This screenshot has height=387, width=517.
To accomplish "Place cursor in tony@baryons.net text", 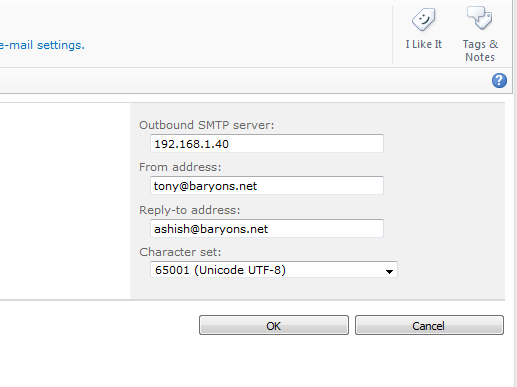I will 205,186.
